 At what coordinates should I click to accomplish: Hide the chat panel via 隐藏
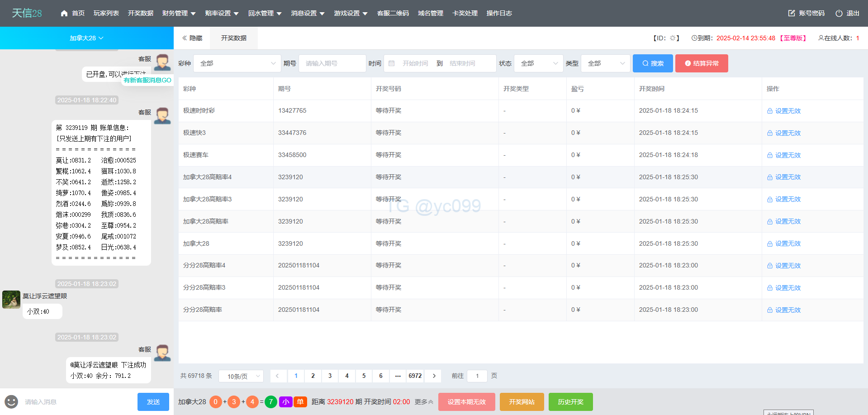tap(192, 38)
